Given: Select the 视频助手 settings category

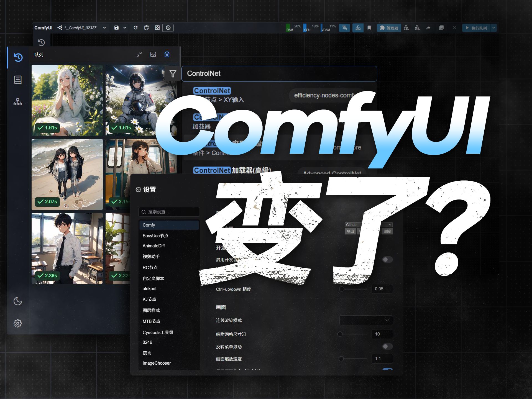Looking at the screenshot, I should point(169,257).
